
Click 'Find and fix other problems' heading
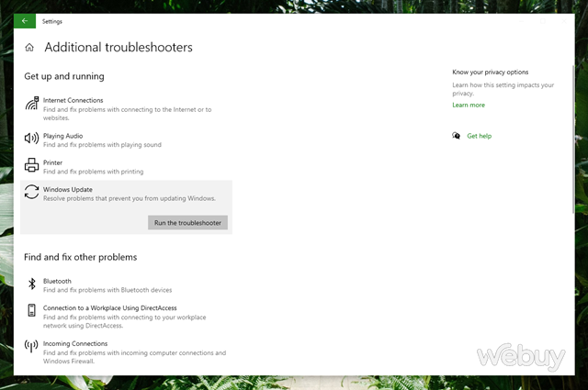point(81,257)
